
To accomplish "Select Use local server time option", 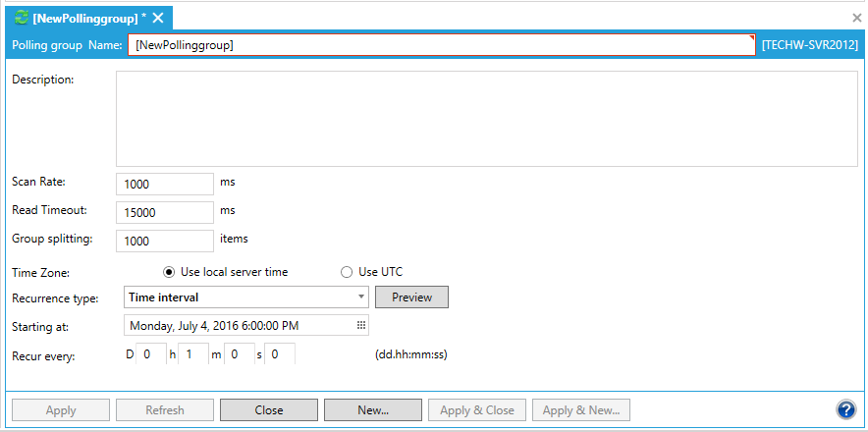I will (169, 272).
